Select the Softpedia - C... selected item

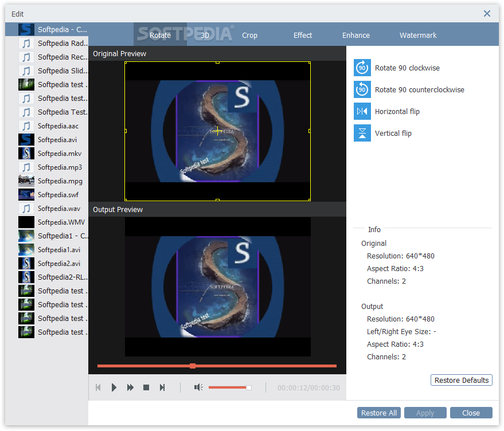[x=47, y=29]
